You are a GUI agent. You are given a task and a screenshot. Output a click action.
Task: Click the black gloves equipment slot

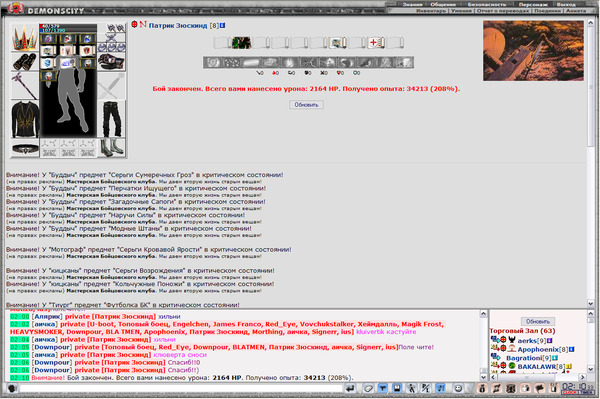pos(111,62)
